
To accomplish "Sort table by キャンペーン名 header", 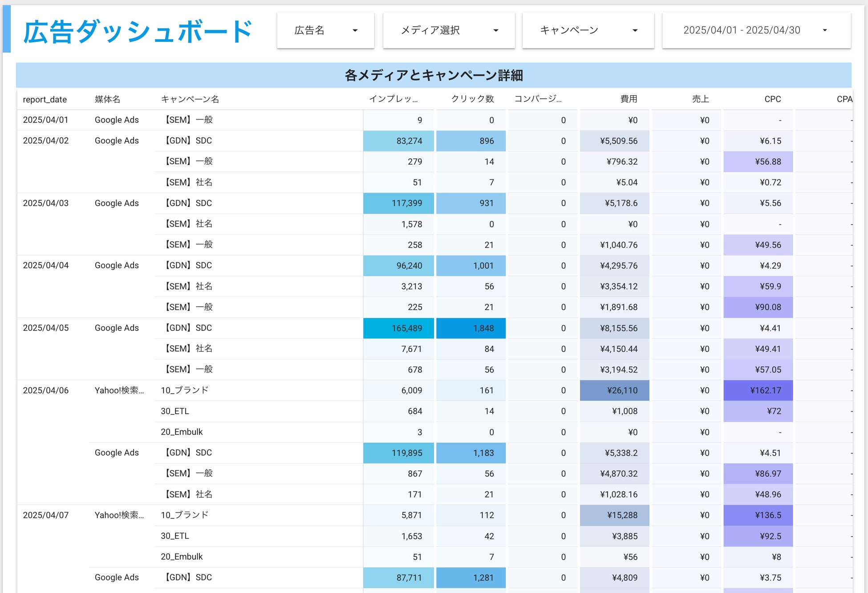I will pyautogui.click(x=190, y=99).
